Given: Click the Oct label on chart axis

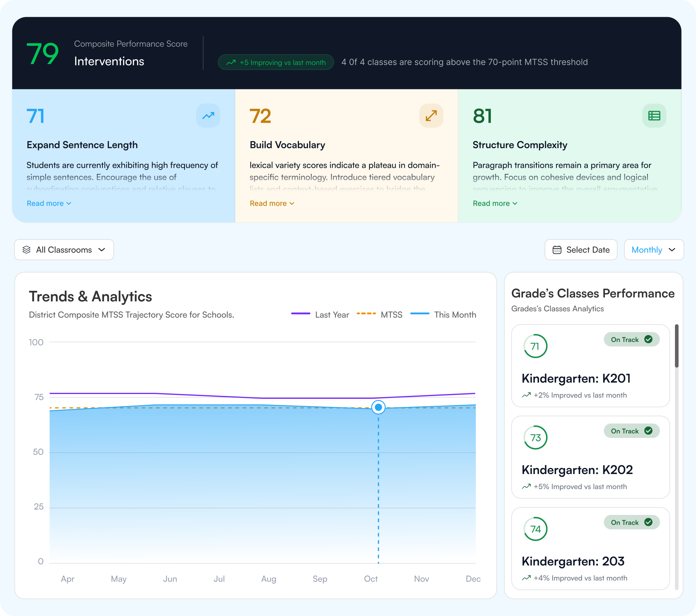Looking at the screenshot, I should 371,579.
